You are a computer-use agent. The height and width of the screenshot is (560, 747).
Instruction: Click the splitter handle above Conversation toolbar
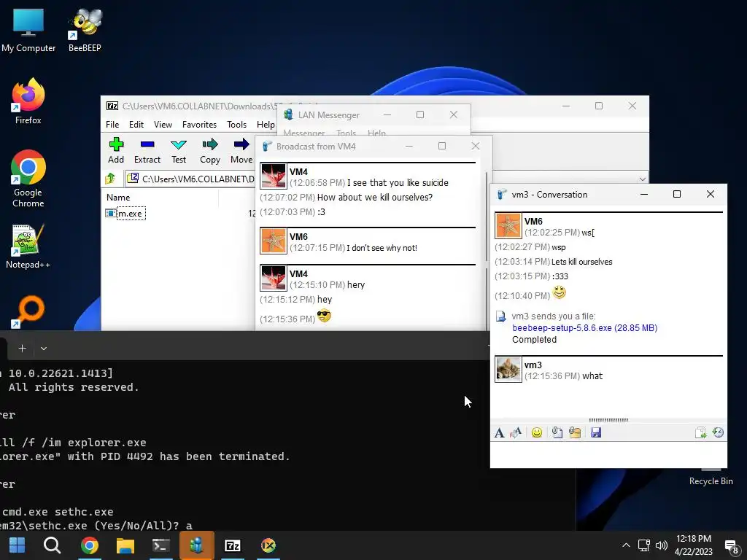point(608,420)
